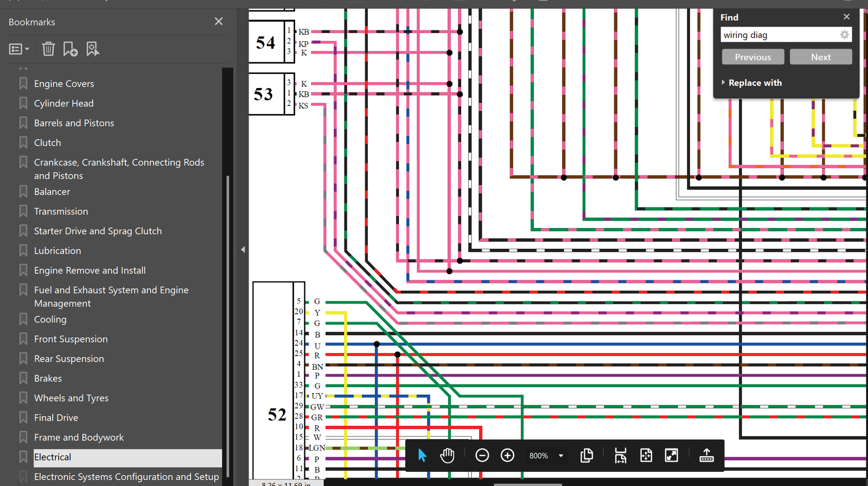Open Crankcase, Crankshaft, Connecting Rods bookmark
Screen dimensions: 868x486
pyautogui.click(x=119, y=169)
